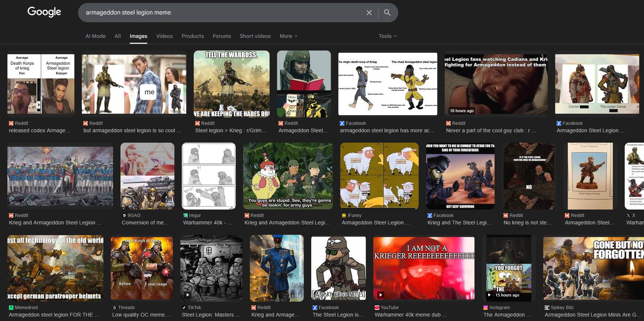Open the Products tab
The width and height of the screenshot is (644, 321).
(193, 36)
